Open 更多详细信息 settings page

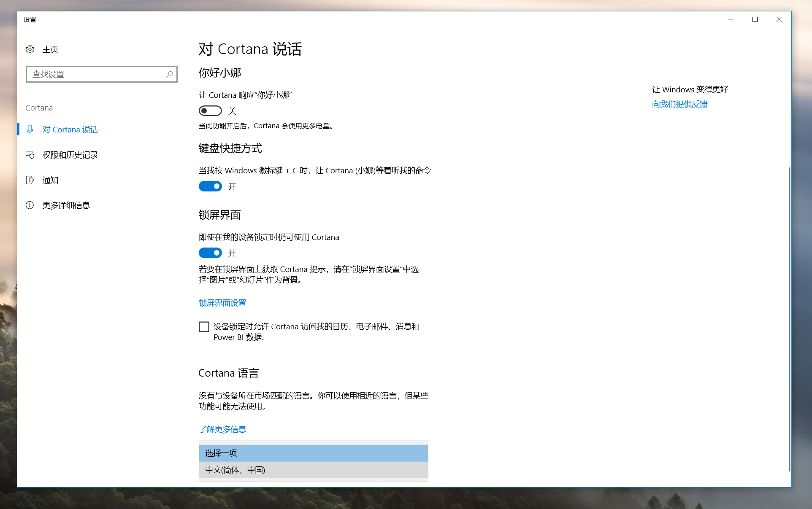pyautogui.click(x=66, y=205)
